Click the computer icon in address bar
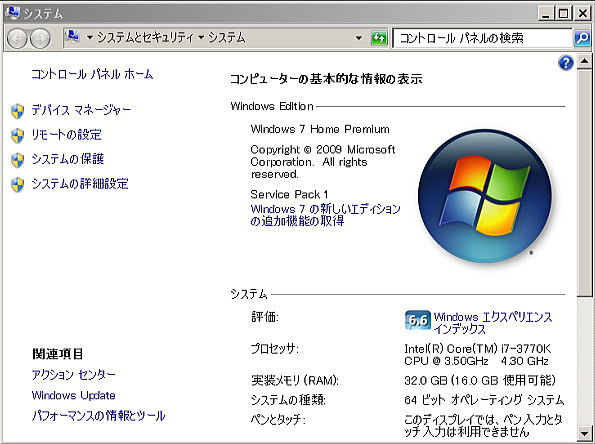This screenshot has height=444, width=595. coord(72,37)
